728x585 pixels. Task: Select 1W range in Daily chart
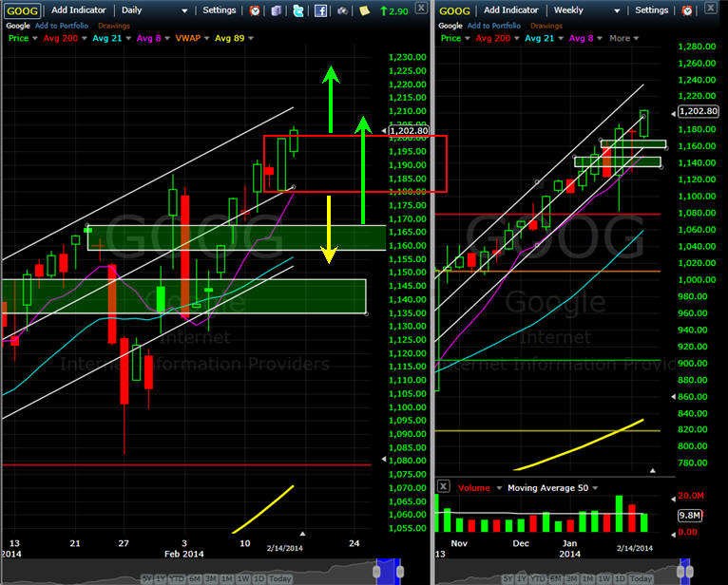coord(243,578)
